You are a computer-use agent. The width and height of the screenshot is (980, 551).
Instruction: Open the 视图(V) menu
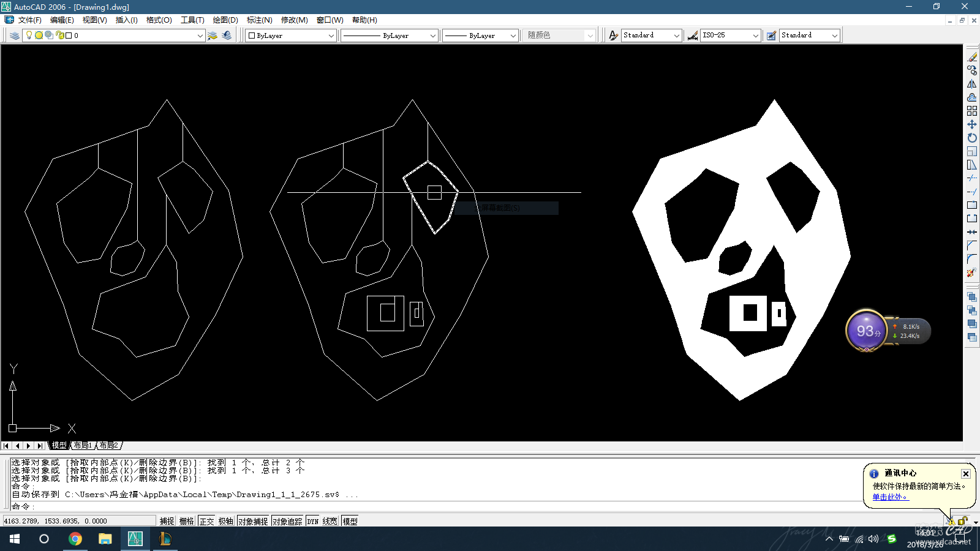pos(95,20)
